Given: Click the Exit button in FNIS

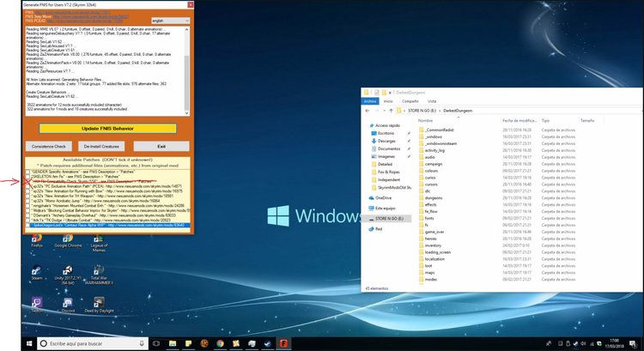Looking at the screenshot, I should pyautogui.click(x=161, y=146).
